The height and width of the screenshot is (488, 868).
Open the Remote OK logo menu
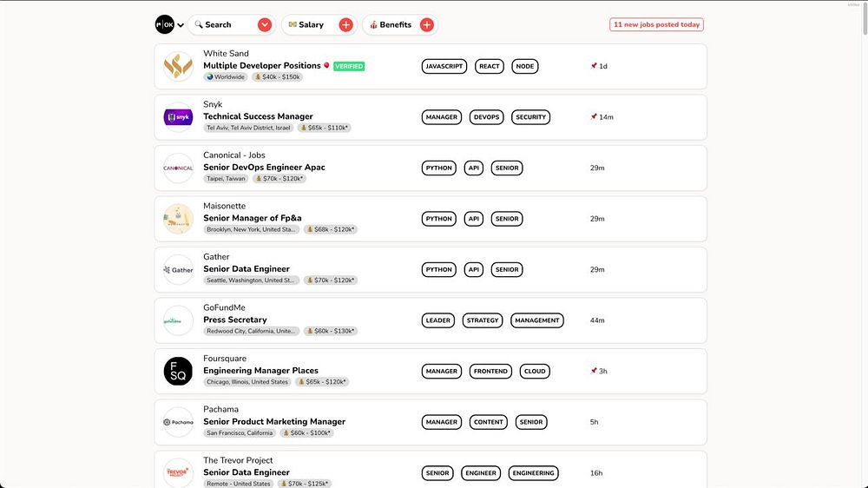click(164, 24)
